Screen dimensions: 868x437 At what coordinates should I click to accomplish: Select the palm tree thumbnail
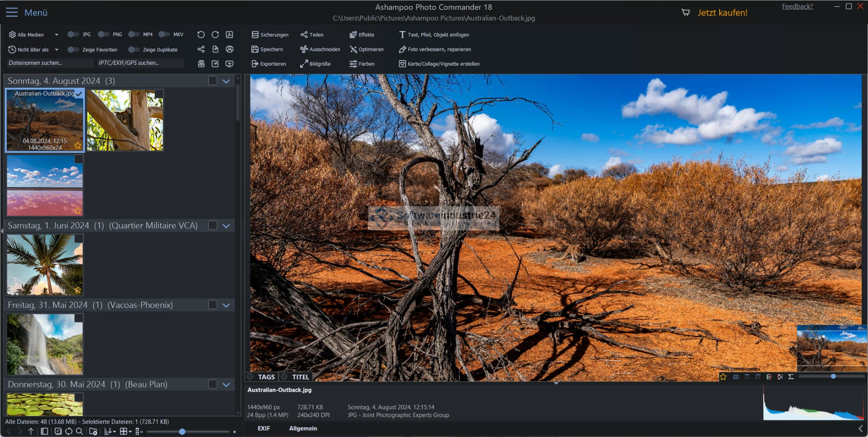(x=45, y=265)
